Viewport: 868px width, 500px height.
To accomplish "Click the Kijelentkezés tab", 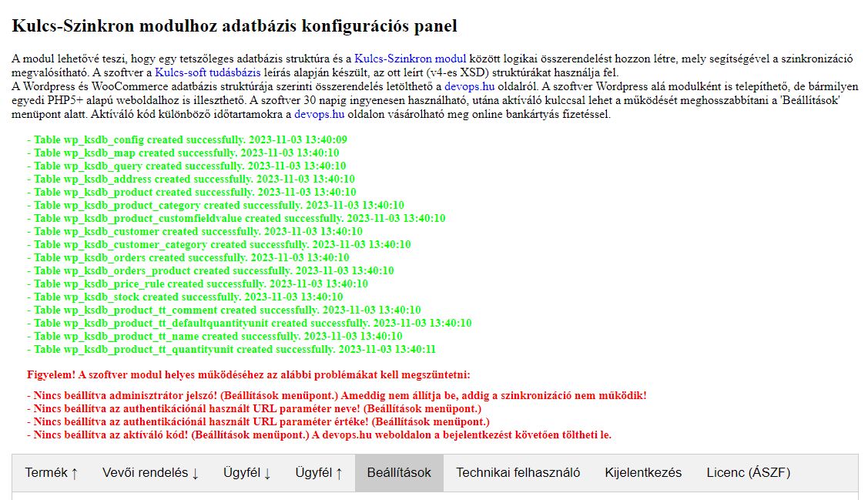I will point(643,473).
